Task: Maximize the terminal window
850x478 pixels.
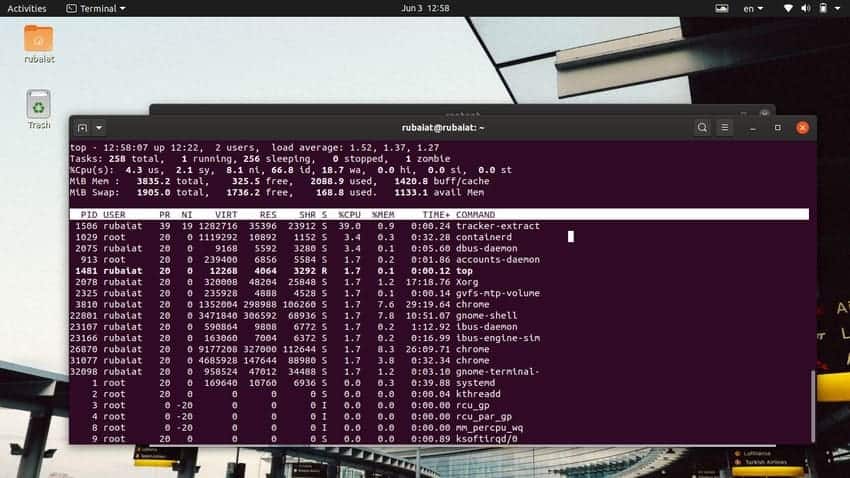Action: (777, 128)
